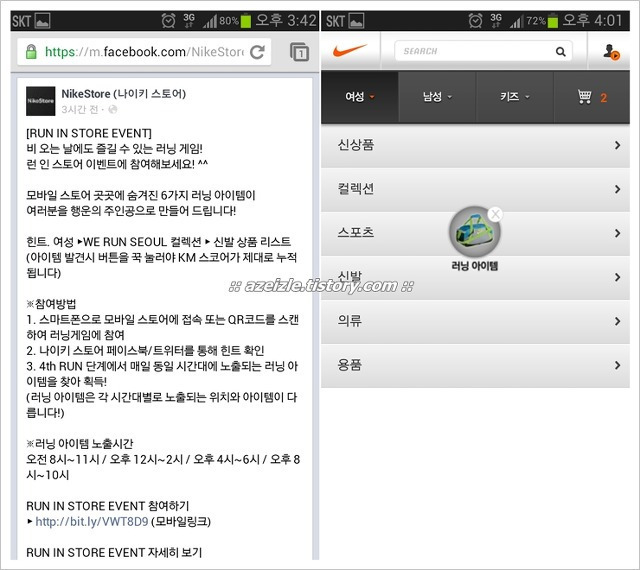Image resolution: width=640 pixels, height=570 pixels.
Task: Open the bit.ly/VWT8D9 mobile link
Action: 91,521
